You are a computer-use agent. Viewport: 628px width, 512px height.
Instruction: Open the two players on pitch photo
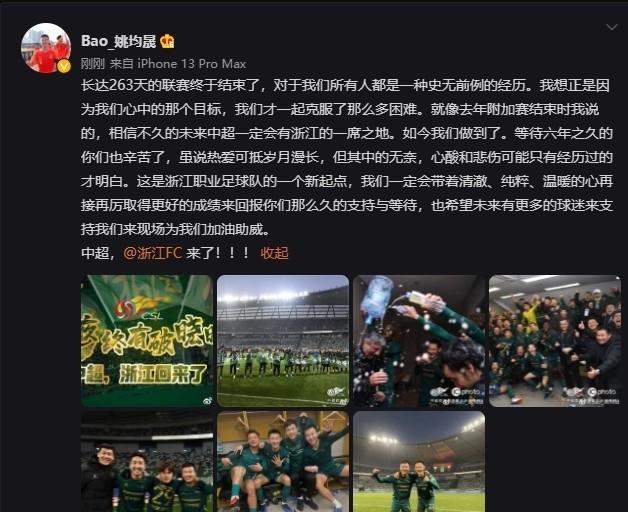(419, 462)
